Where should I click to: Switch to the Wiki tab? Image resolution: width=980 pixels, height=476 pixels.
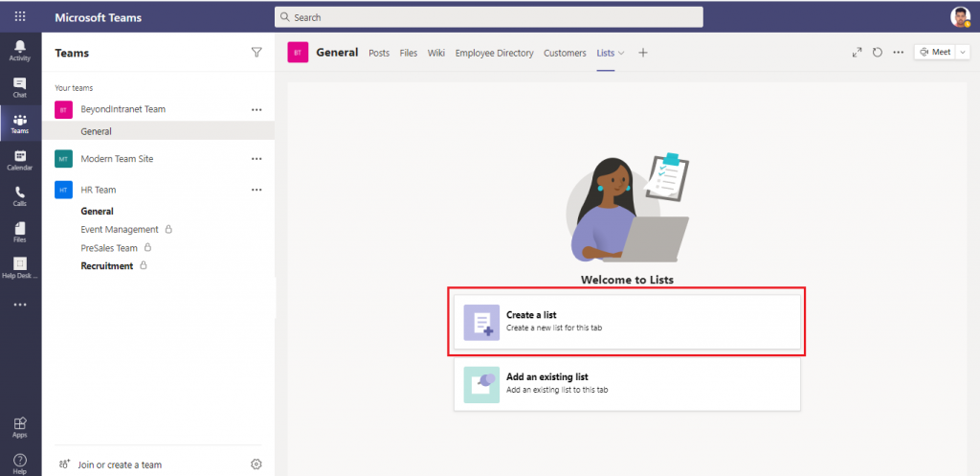tap(435, 53)
